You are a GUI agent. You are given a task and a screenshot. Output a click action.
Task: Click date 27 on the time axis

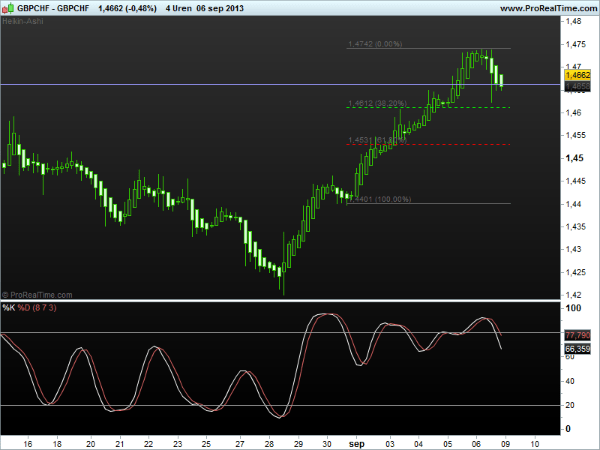point(240,444)
